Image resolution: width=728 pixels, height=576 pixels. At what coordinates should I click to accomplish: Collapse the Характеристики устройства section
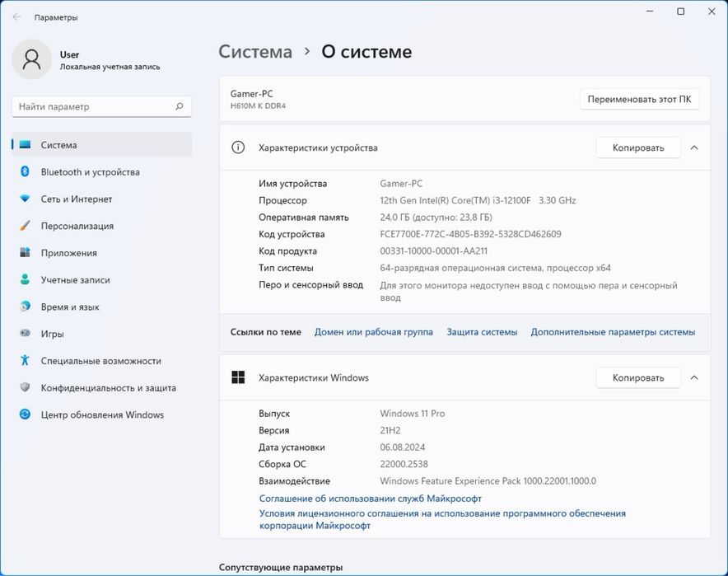(694, 148)
